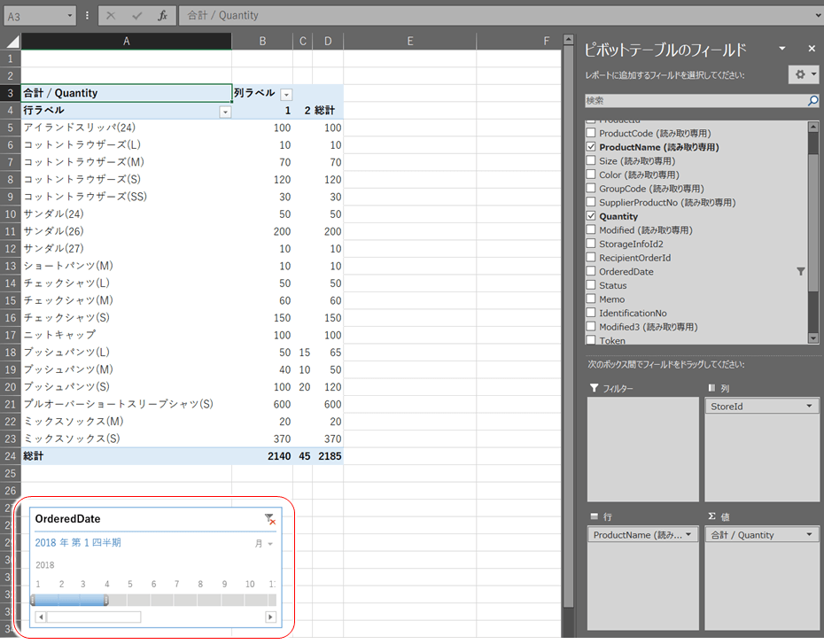Open the column labels filter dropdown

[286, 95]
